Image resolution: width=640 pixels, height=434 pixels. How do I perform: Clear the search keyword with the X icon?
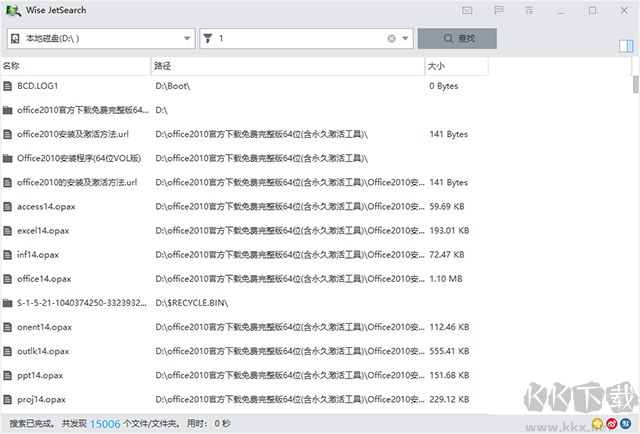click(x=391, y=38)
